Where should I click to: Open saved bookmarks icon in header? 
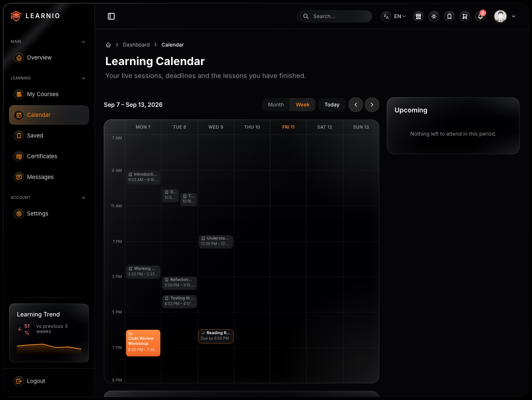449,16
